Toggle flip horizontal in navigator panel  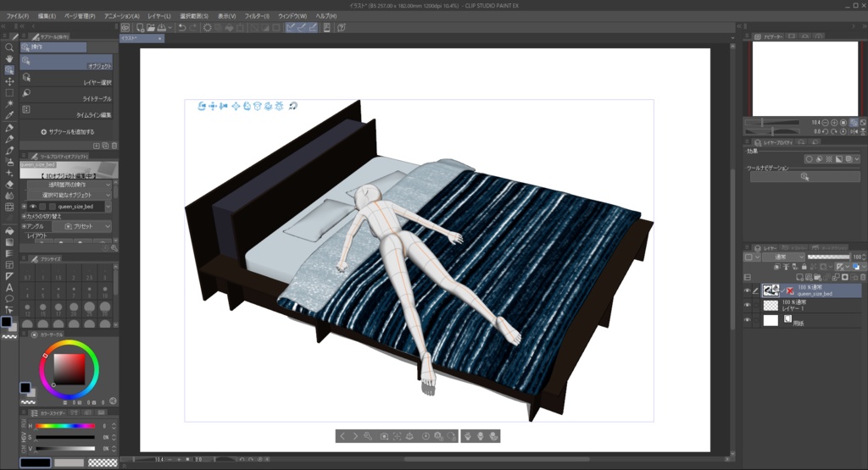[854, 131]
